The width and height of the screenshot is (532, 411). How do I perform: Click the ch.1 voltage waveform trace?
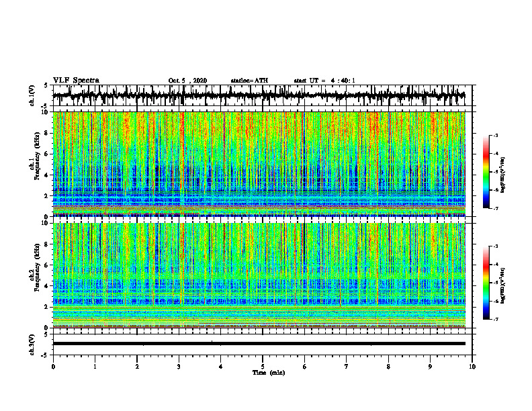point(259,95)
